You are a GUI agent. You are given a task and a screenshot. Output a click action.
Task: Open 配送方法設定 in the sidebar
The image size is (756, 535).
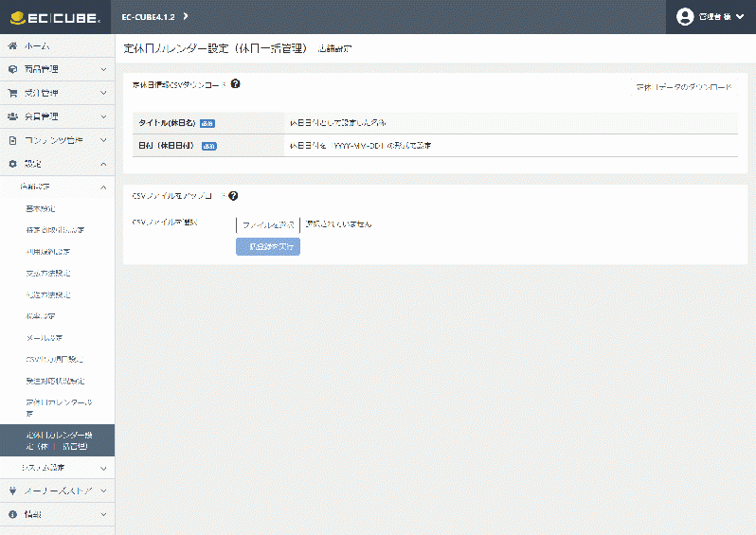click(x=47, y=295)
